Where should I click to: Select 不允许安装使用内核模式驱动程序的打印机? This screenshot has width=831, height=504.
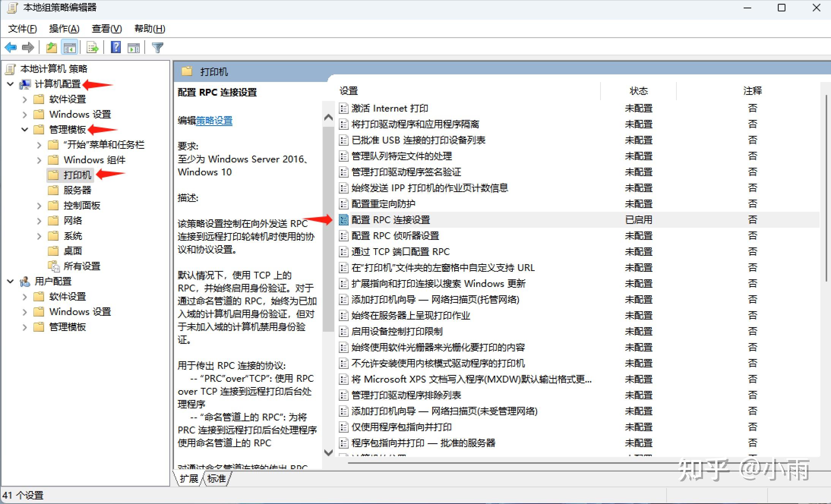click(x=438, y=364)
